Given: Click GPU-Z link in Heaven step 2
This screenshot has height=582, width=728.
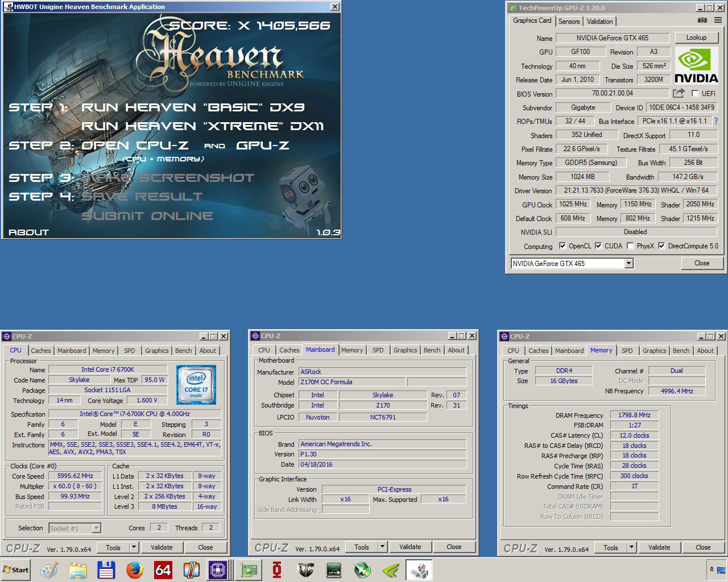Looking at the screenshot, I should point(262,145).
